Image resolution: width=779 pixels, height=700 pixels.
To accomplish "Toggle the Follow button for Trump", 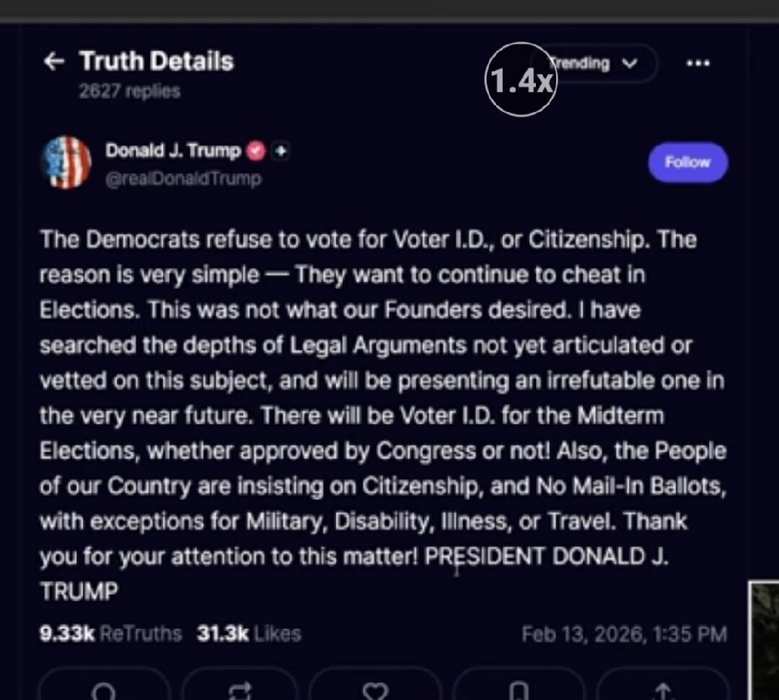I will pos(687,162).
